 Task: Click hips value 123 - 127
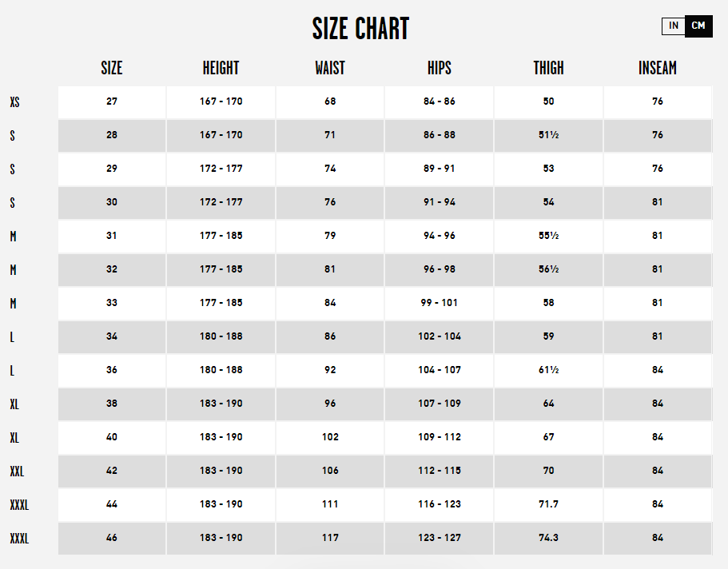440,538
